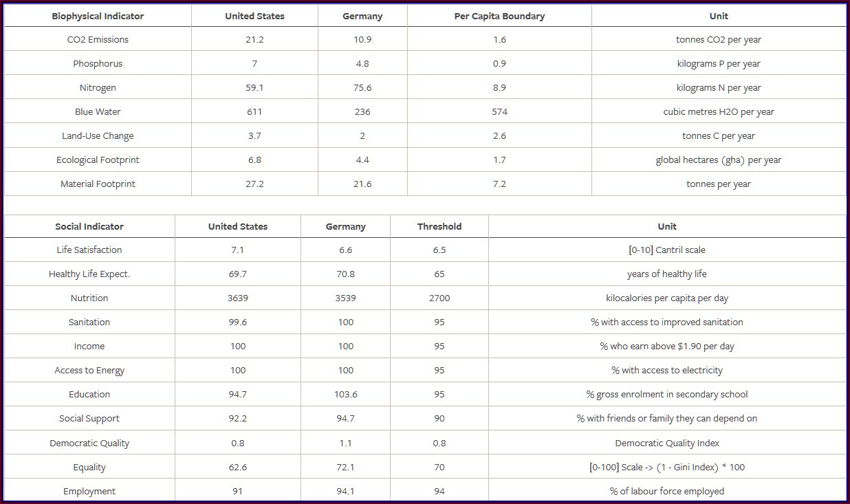This screenshot has width=850, height=504.
Task: Select the Social Support row label
Action: point(89,418)
